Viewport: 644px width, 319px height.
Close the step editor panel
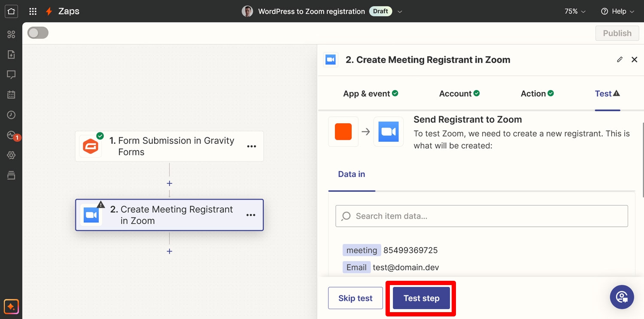[x=634, y=60]
